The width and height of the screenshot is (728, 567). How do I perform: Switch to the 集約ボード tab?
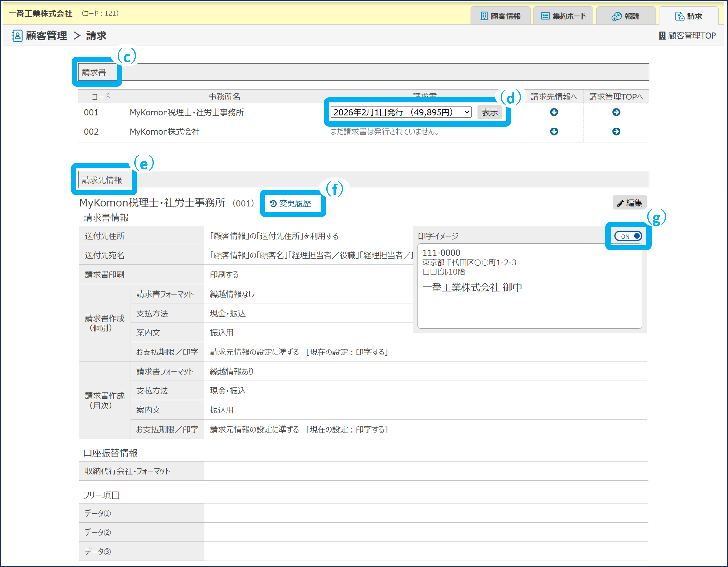pyautogui.click(x=563, y=16)
